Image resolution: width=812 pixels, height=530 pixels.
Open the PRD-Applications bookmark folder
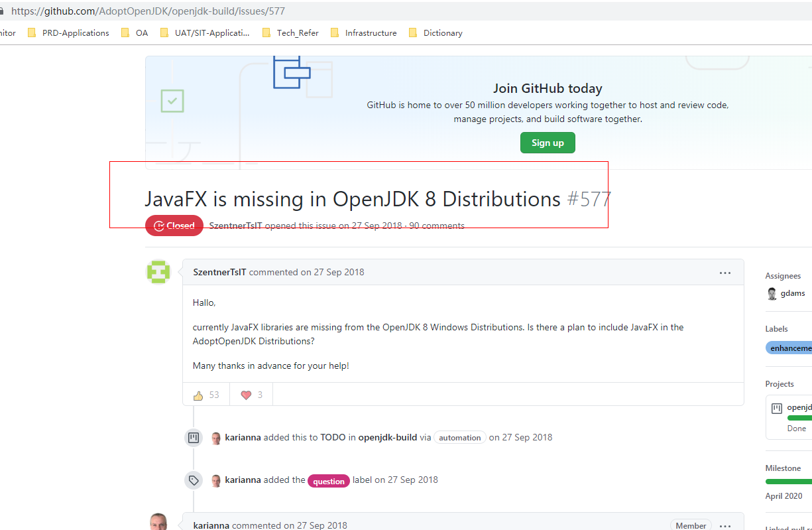[68, 33]
